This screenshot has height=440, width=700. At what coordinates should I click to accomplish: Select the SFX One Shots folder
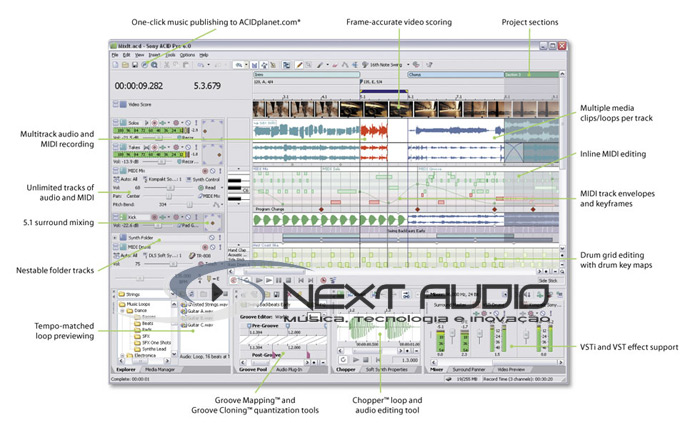pyautogui.click(x=152, y=343)
